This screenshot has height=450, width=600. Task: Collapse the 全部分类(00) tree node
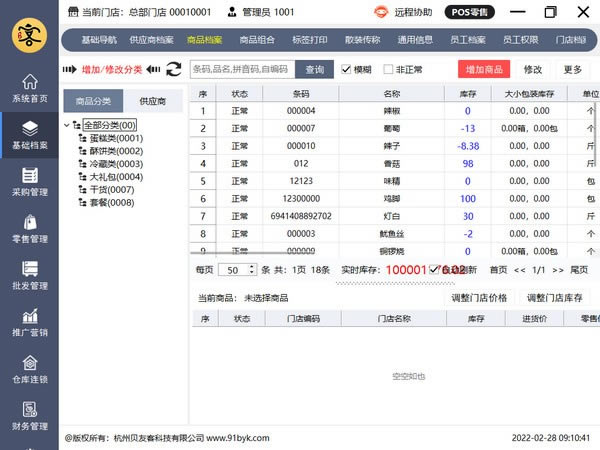(67, 125)
